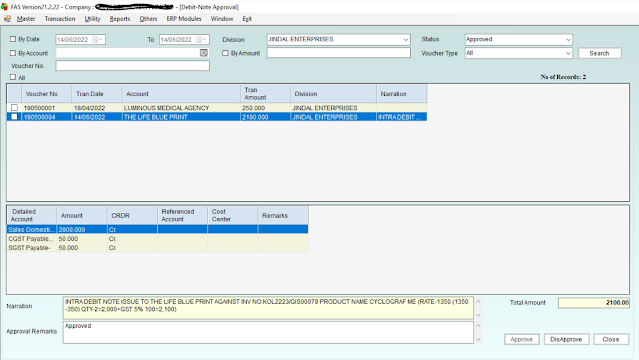
Task: Click the DisApprove button
Action: [566, 339]
